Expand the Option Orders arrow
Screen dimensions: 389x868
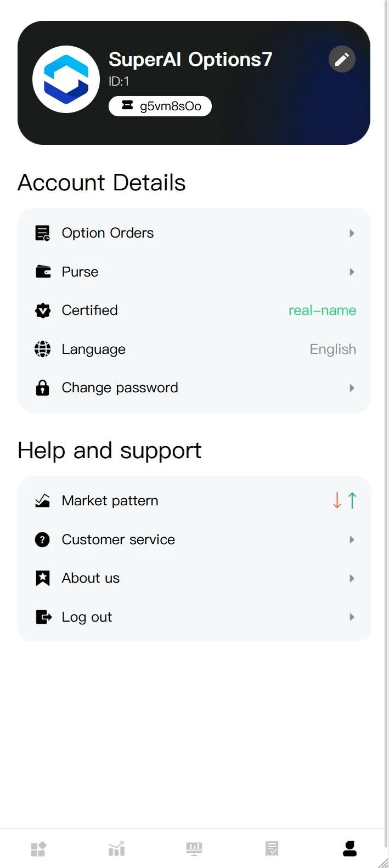click(352, 233)
